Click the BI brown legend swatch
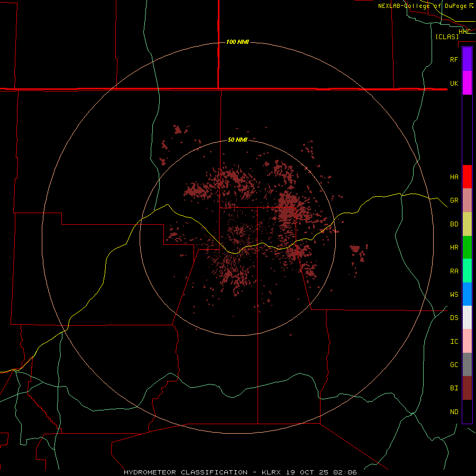 click(467, 388)
